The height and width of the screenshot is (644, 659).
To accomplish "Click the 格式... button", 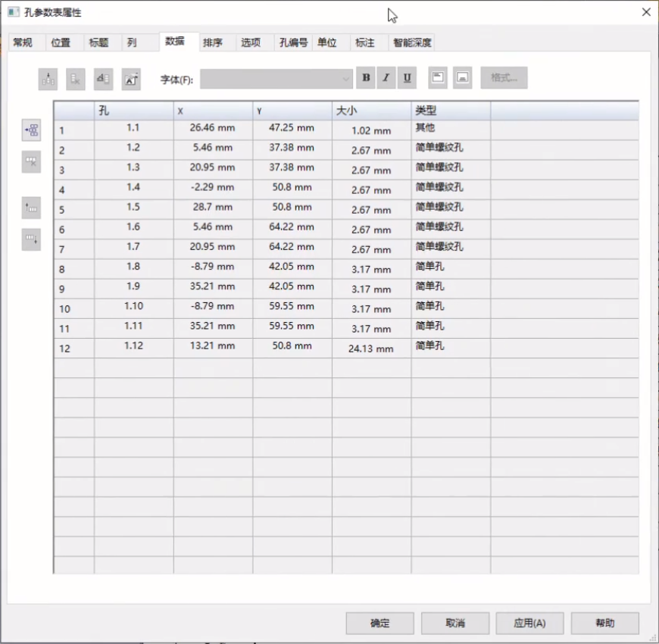I will (x=504, y=78).
